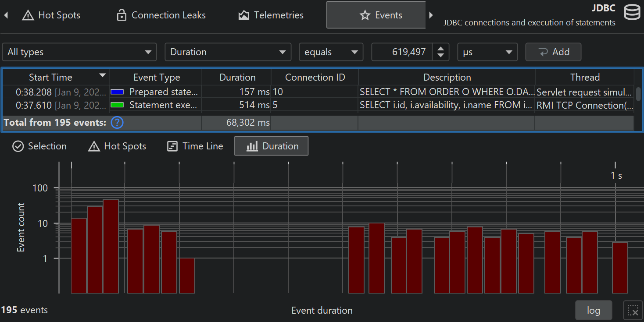Click the JDBC database icon

(x=632, y=13)
